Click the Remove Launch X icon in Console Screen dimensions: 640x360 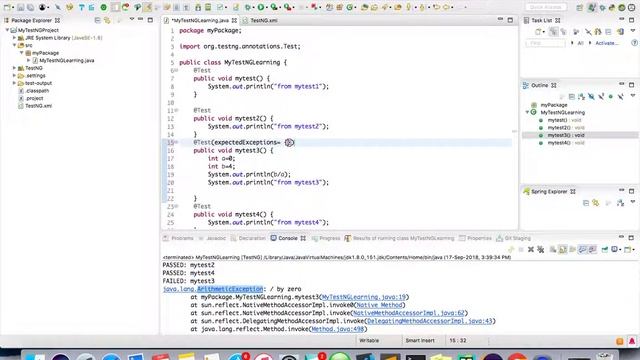[x=531, y=249]
